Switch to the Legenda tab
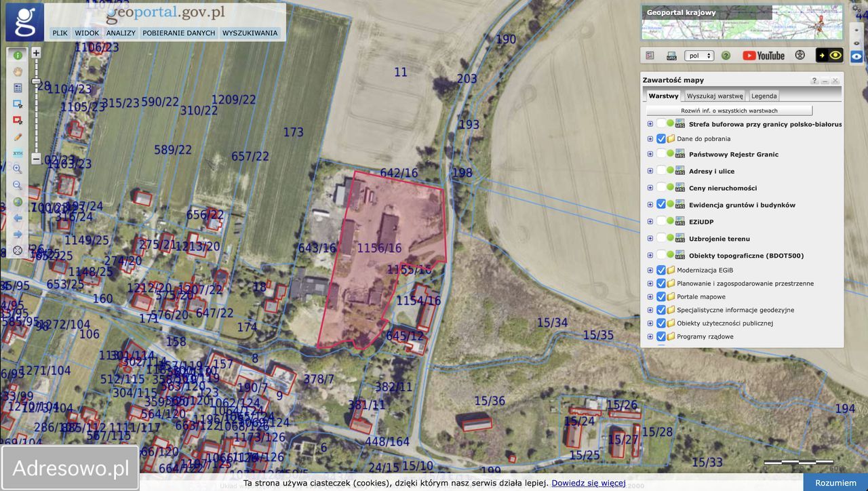868x491 pixels. click(764, 96)
